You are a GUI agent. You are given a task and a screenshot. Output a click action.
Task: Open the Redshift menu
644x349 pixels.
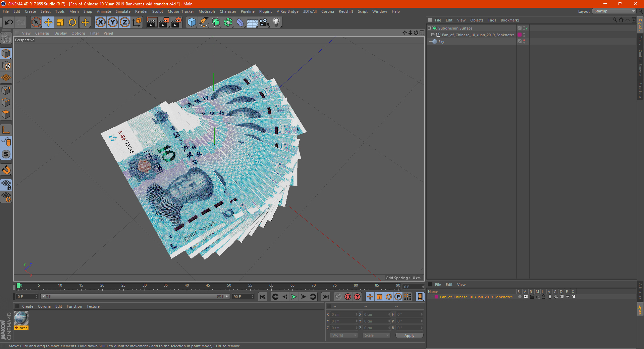click(346, 11)
